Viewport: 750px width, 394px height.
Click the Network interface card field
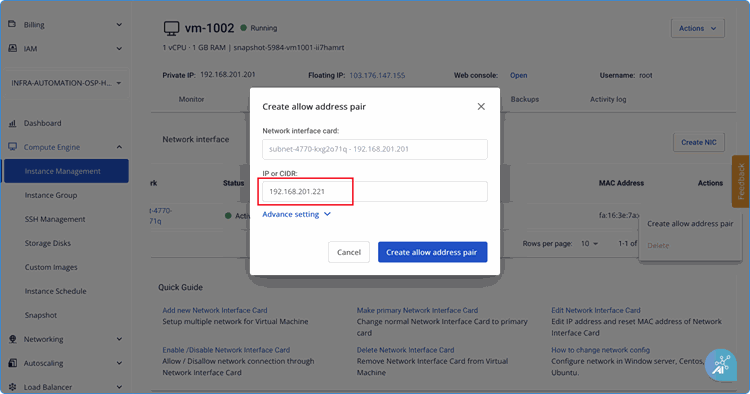pyautogui.click(x=375, y=149)
